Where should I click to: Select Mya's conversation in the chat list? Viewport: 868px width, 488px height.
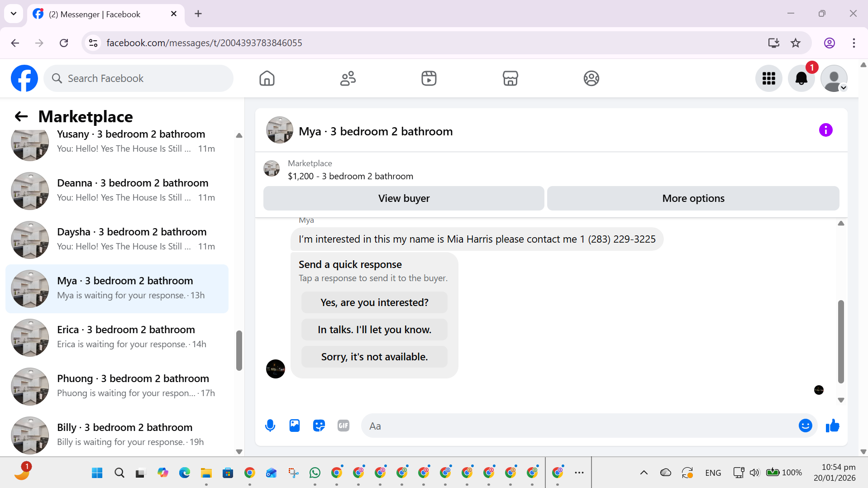117,289
